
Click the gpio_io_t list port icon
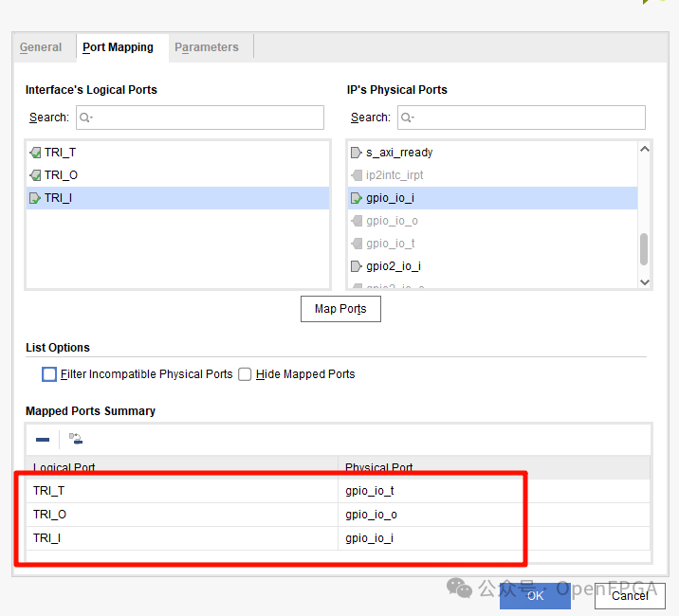point(357,244)
